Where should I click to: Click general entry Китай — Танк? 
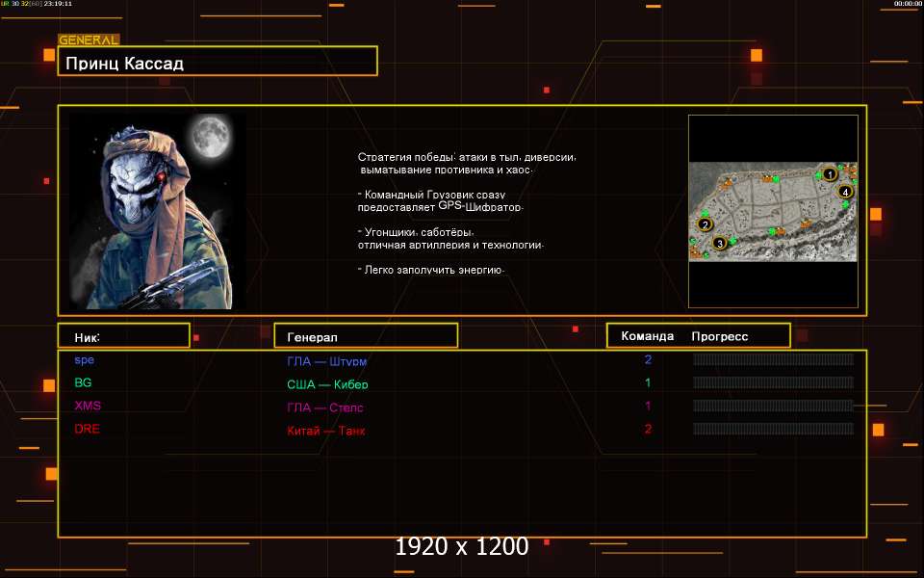(326, 431)
